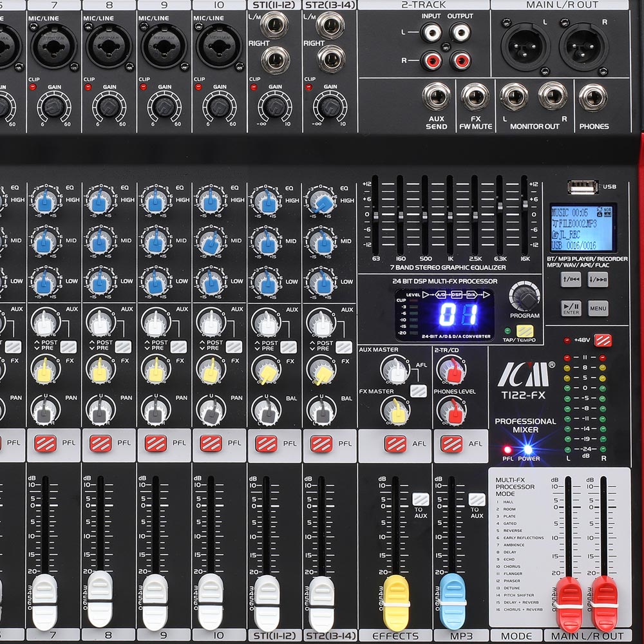
Task: Click channel 8 PAN knob
Action: click(x=100, y=410)
